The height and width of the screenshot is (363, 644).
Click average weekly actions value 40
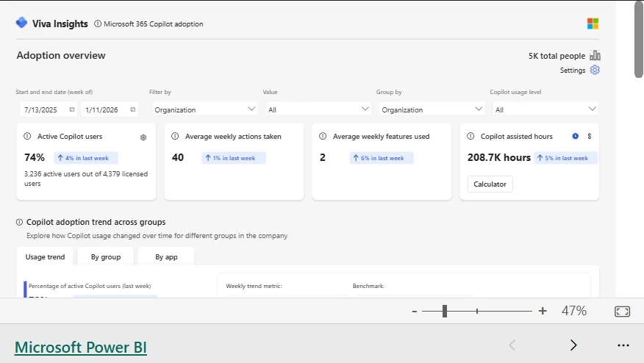pyautogui.click(x=178, y=157)
